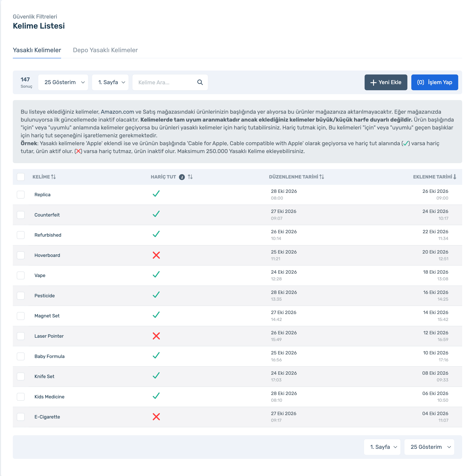Viewport: 473px width, 476px height.
Task: Click the green check in Refurbished row
Action: click(156, 234)
